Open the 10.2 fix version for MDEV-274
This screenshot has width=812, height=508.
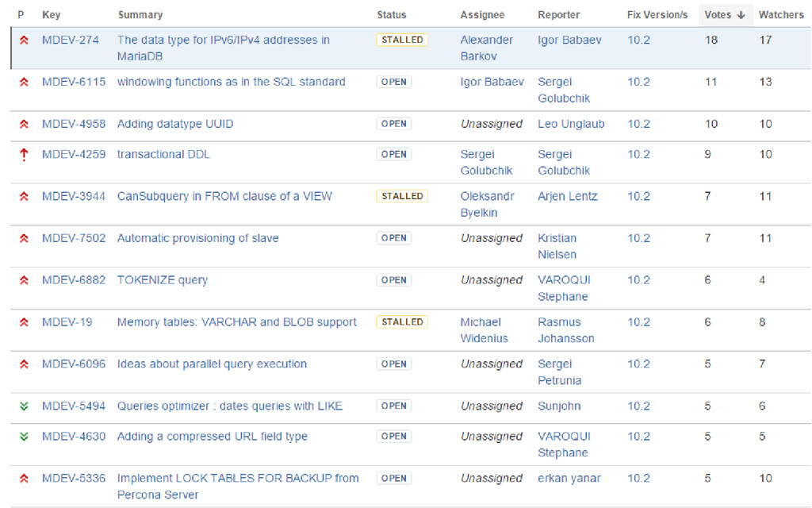638,40
